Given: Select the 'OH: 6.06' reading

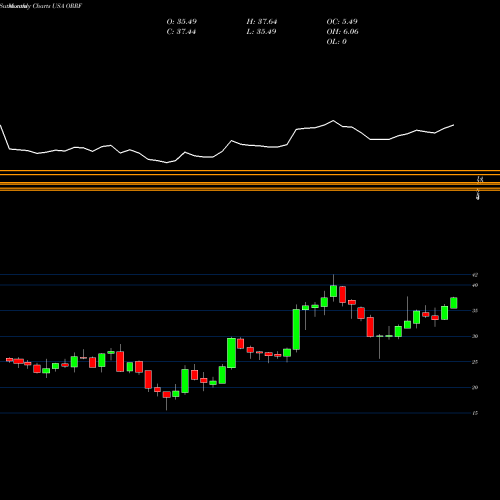Looking at the screenshot, I should (343, 32).
